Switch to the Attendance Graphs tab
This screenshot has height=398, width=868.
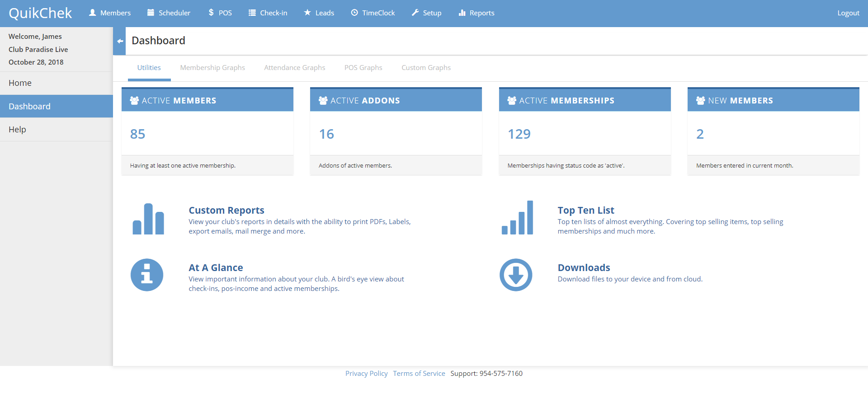[x=294, y=68]
